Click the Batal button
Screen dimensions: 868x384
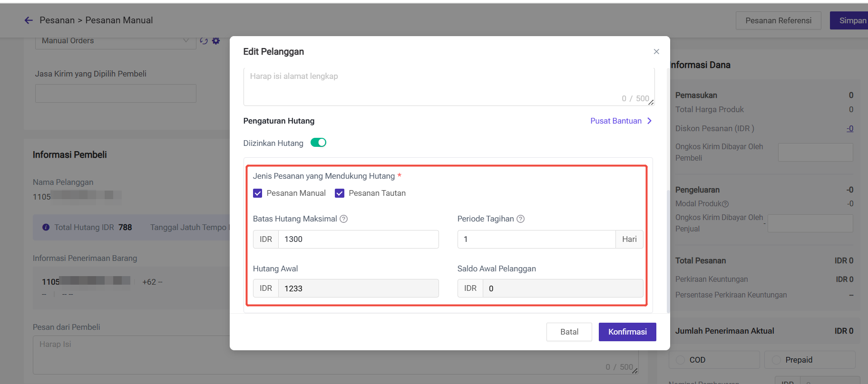569,332
